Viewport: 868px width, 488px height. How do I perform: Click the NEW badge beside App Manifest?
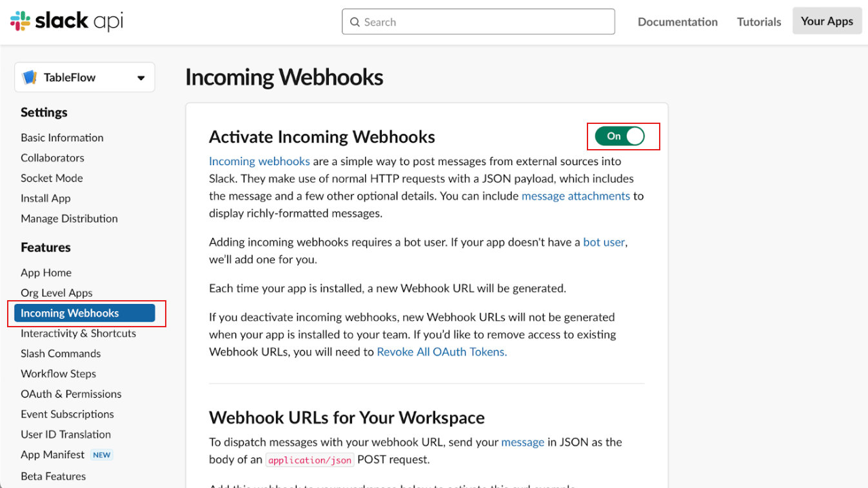(x=102, y=455)
